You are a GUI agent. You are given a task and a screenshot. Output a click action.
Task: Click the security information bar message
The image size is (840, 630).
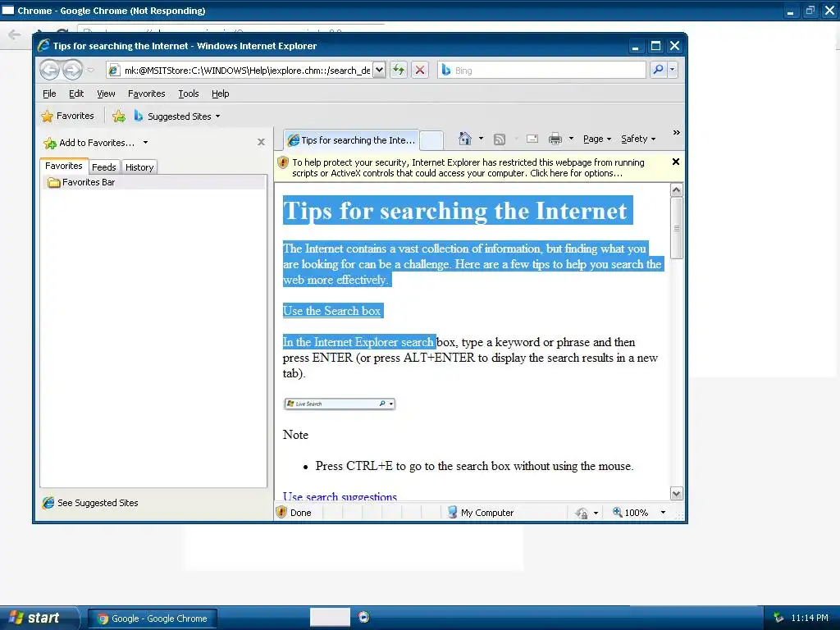468,167
